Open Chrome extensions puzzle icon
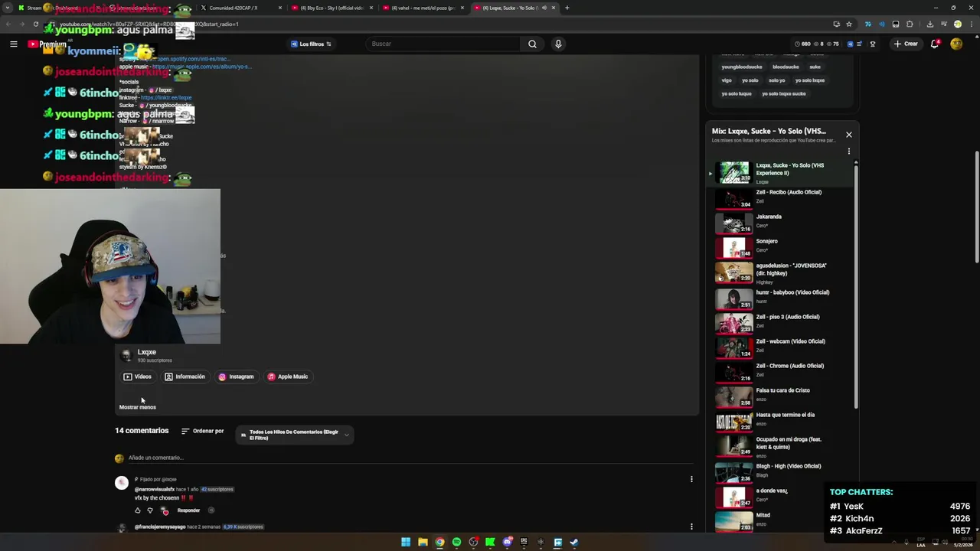Image resolution: width=980 pixels, height=551 pixels. pos(910,24)
